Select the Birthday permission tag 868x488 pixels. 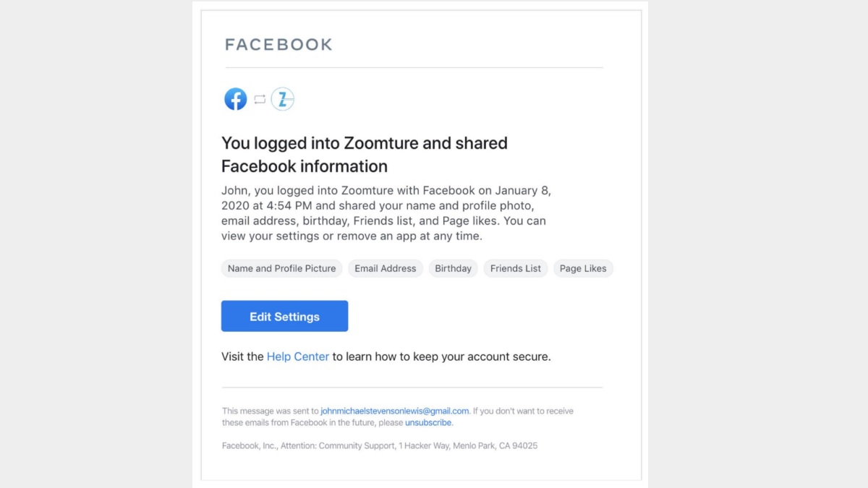pos(453,268)
